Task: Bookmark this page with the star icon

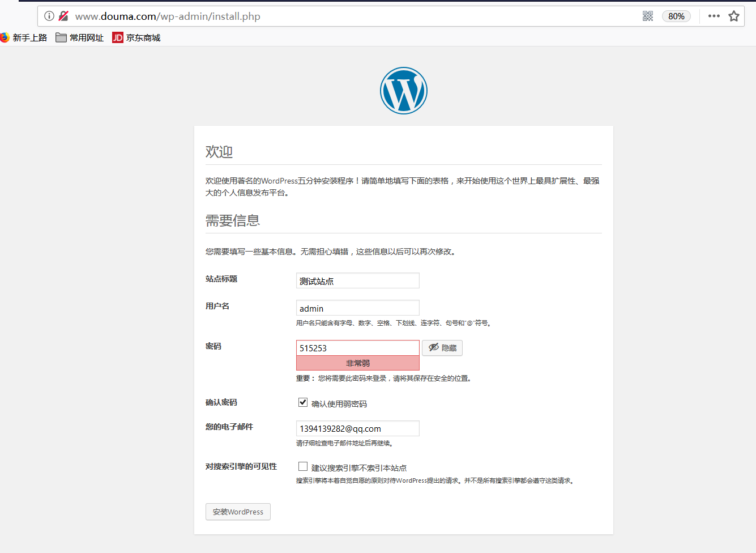Action: pyautogui.click(x=734, y=16)
